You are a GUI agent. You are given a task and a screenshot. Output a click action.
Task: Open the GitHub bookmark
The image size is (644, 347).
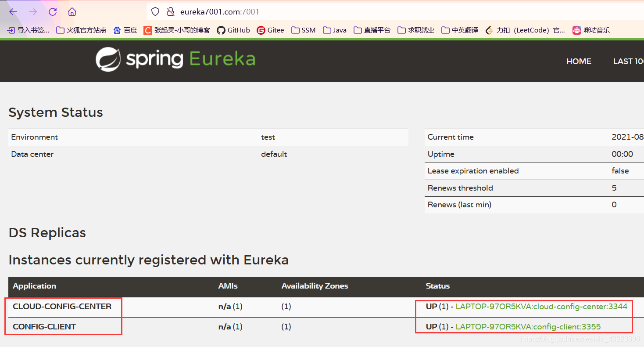tap(233, 30)
